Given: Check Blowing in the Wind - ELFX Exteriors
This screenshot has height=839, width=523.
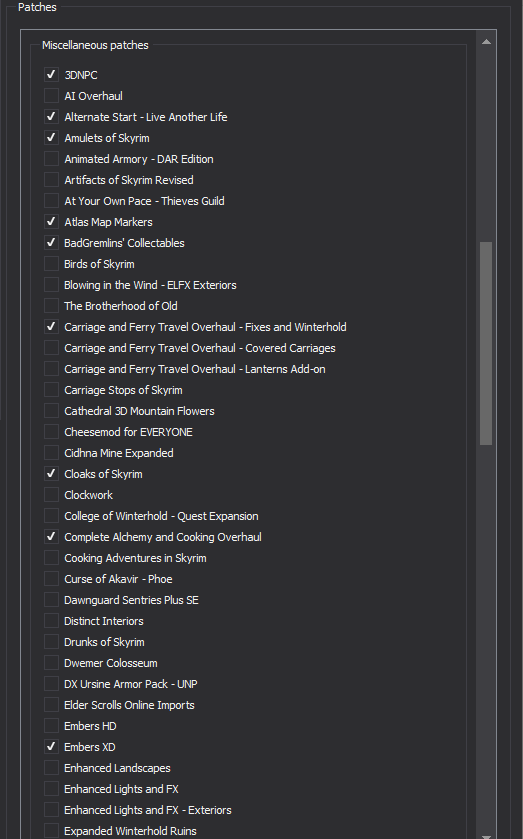Looking at the screenshot, I should tap(51, 285).
